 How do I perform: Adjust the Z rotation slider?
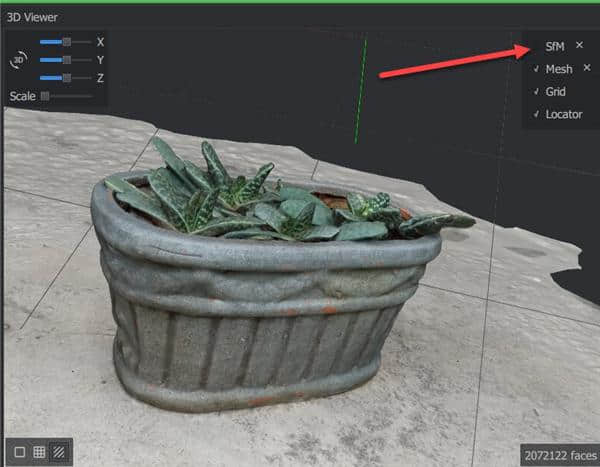pos(66,78)
